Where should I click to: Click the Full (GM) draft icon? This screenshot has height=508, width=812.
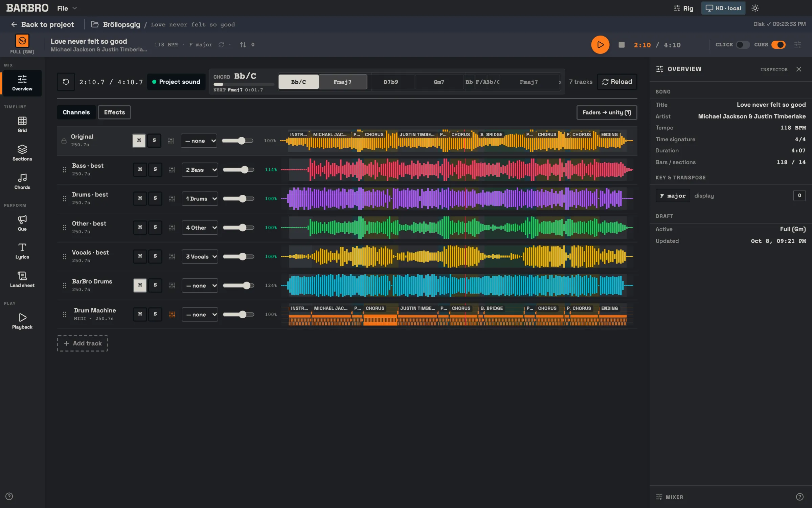(x=22, y=41)
